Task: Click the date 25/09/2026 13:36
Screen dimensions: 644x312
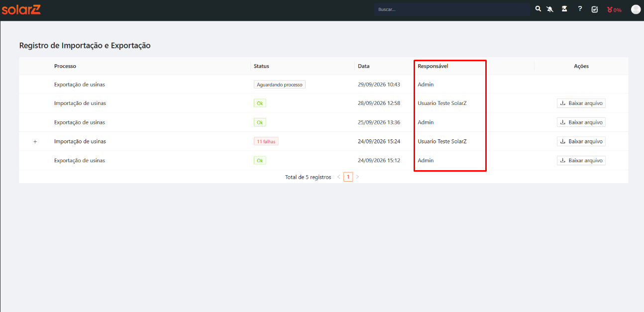Action: pos(379,122)
